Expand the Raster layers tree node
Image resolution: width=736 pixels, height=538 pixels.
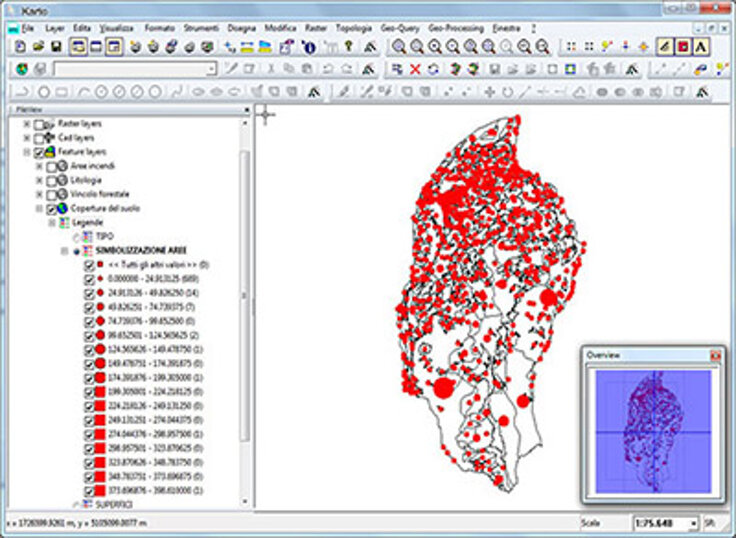[26, 124]
